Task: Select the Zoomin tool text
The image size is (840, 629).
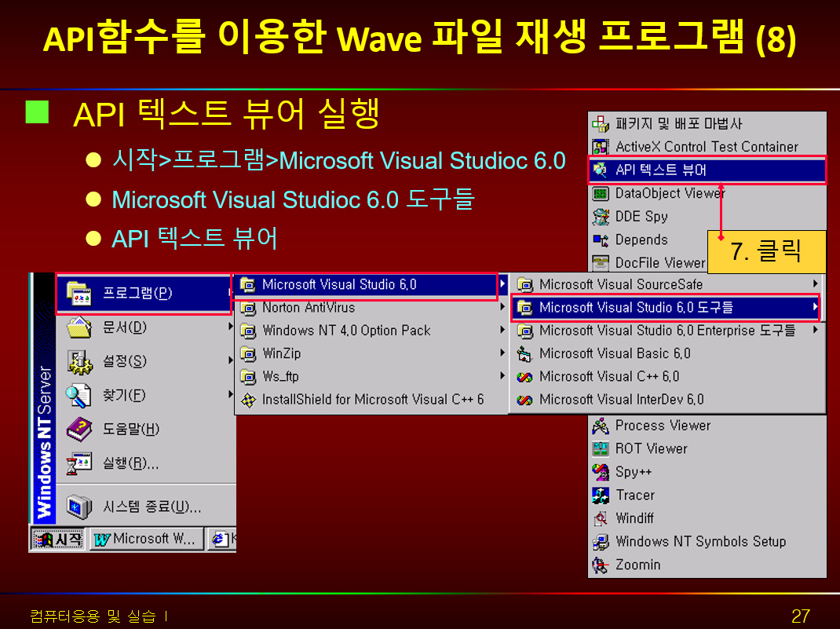Action: pos(638,565)
